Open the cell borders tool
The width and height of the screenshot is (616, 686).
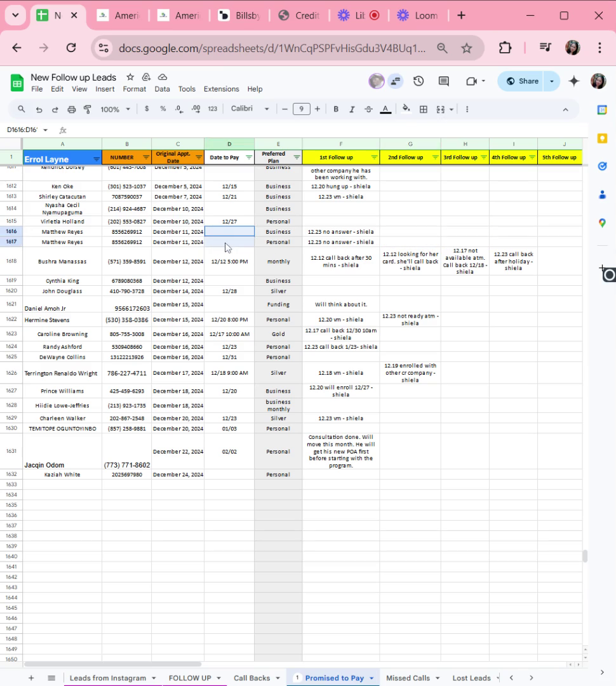click(423, 109)
